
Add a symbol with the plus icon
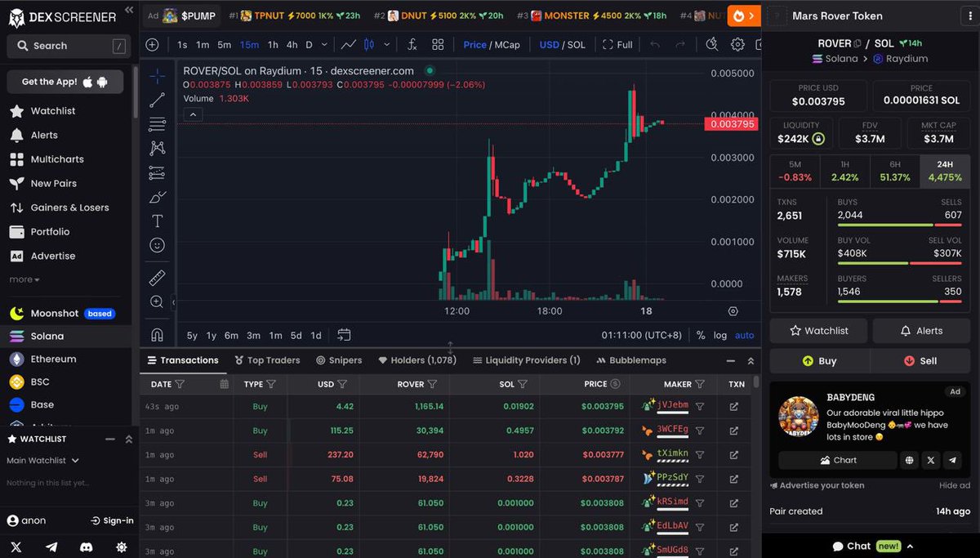(x=153, y=45)
